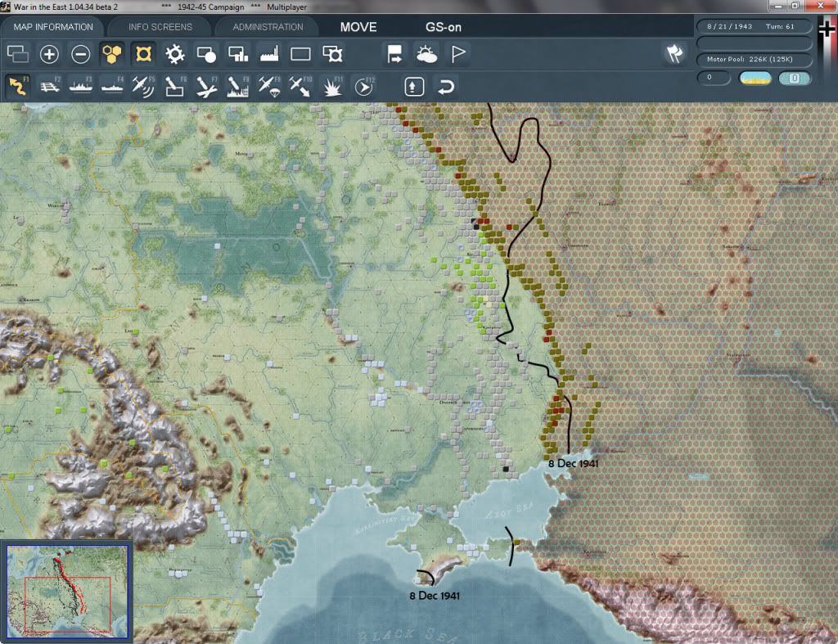The height and width of the screenshot is (644, 838).
Task: Select the F6 bomb unit icon
Action: 175,86
